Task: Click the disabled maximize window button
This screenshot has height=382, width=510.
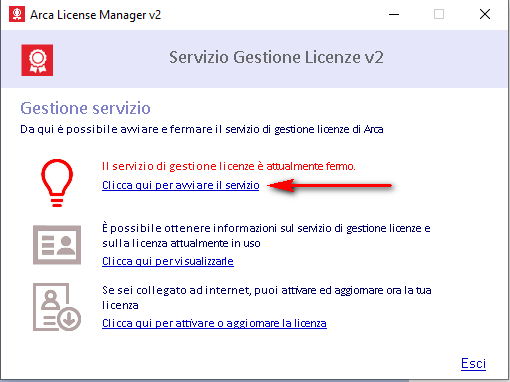Action: coord(439,14)
